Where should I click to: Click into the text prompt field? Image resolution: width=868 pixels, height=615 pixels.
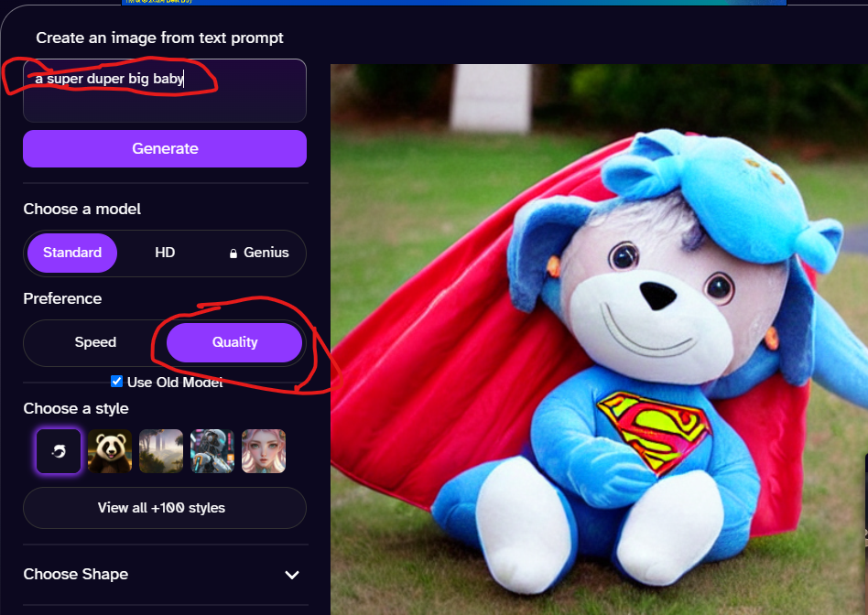[165, 91]
